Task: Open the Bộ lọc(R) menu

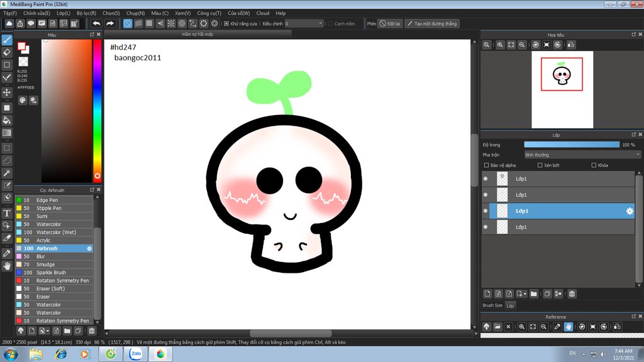Action: click(86, 13)
